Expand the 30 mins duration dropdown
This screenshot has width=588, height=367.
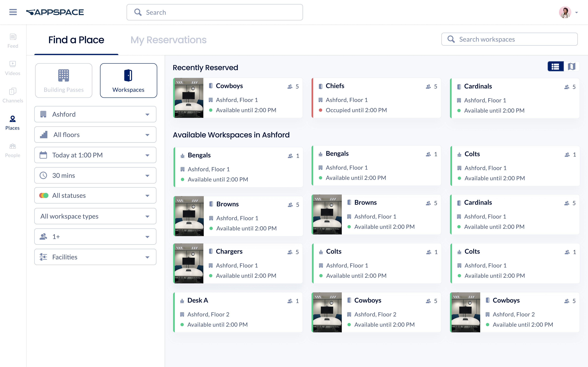(95, 175)
